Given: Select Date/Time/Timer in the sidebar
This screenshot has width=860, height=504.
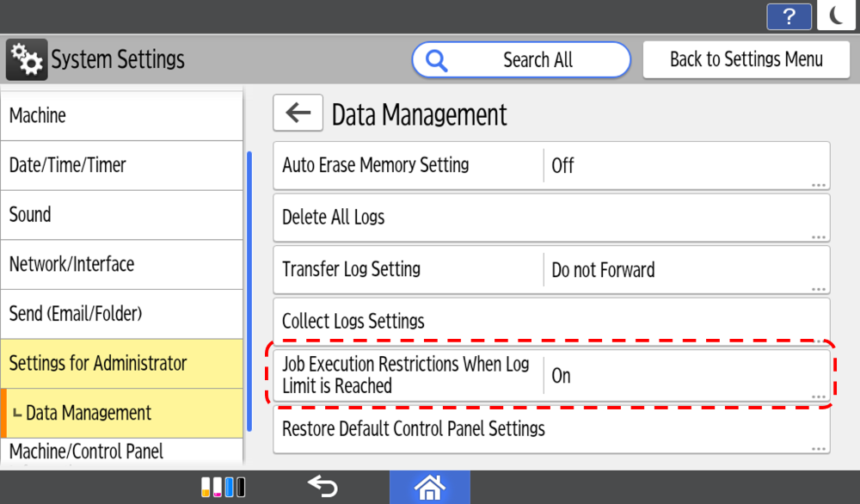Looking at the screenshot, I should pos(121,165).
